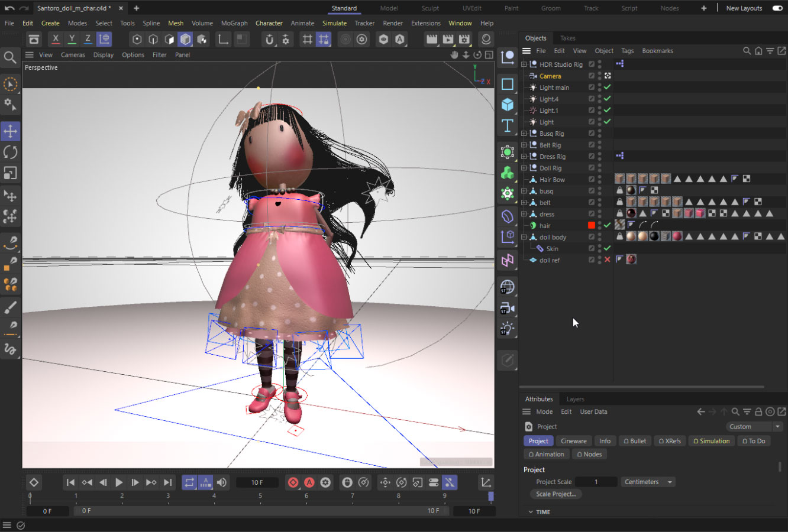
Task: Click the Project Scale value field
Action: (x=596, y=482)
